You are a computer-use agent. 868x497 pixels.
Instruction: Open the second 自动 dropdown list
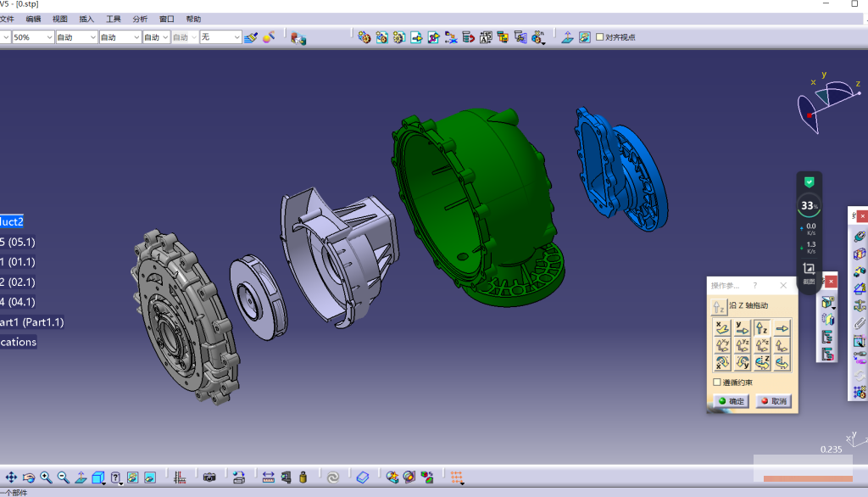tap(120, 37)
